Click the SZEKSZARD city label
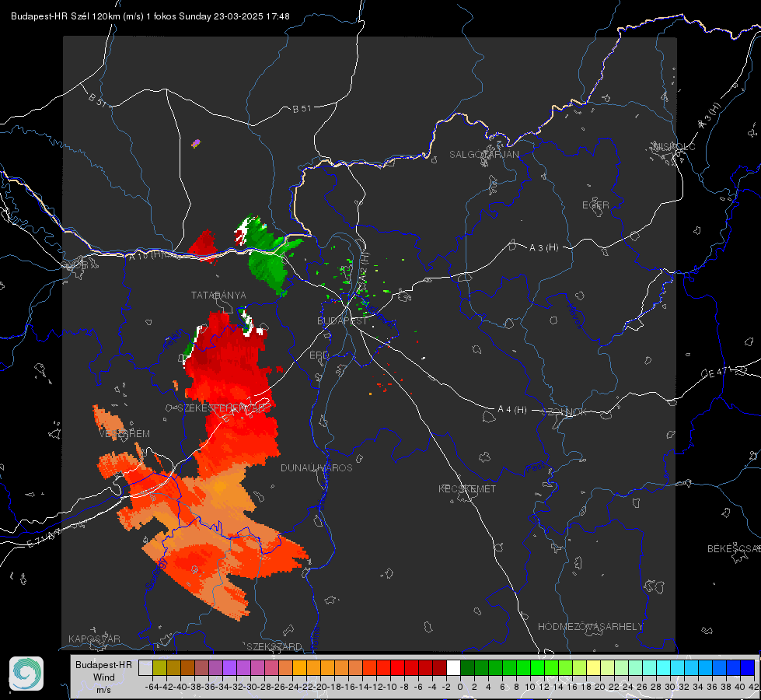Image resolution: width=761 pixels, height=700 pixels. 274,646
